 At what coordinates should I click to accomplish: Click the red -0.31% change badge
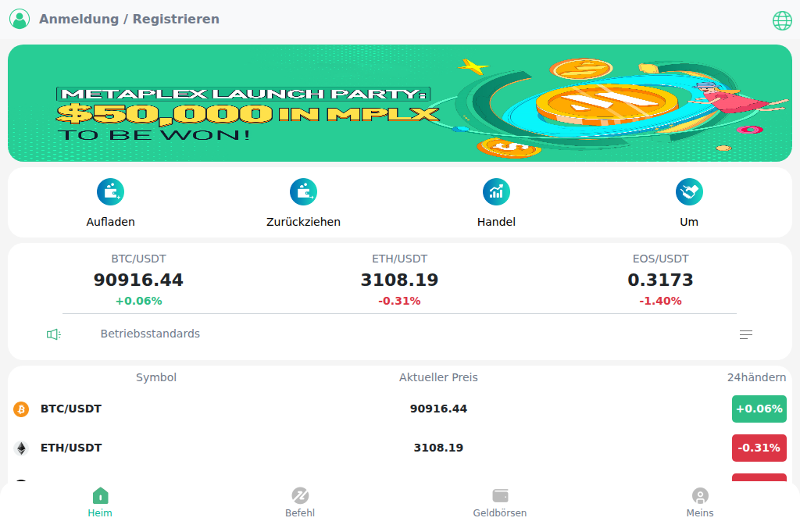pos(759,448)
